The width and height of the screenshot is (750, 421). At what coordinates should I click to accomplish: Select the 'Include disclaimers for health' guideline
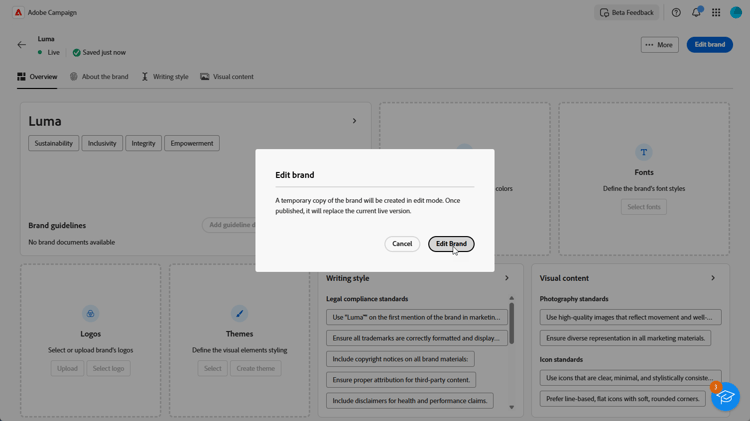click(x=410, y=401)
